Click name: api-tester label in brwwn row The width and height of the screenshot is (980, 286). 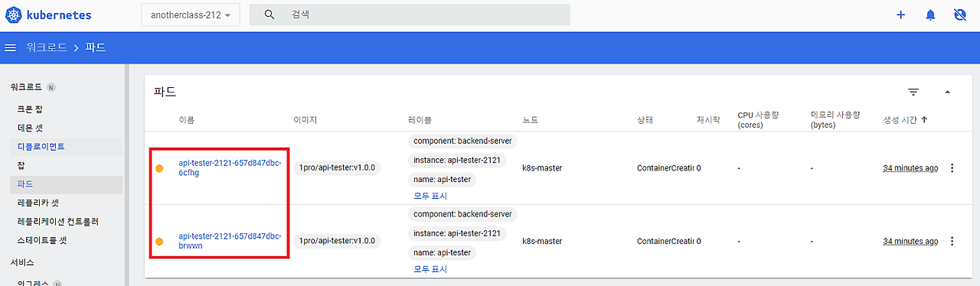pyautogui.click(x=443, y=252)
